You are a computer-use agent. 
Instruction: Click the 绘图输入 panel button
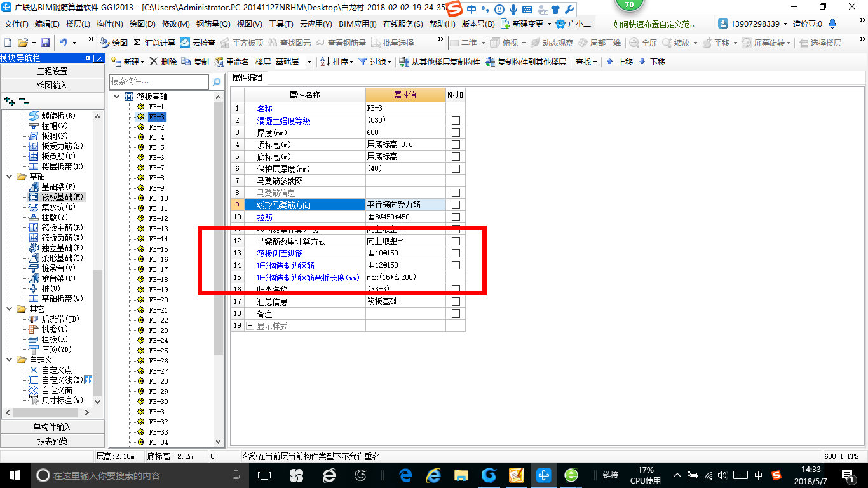tap(52, 85)
